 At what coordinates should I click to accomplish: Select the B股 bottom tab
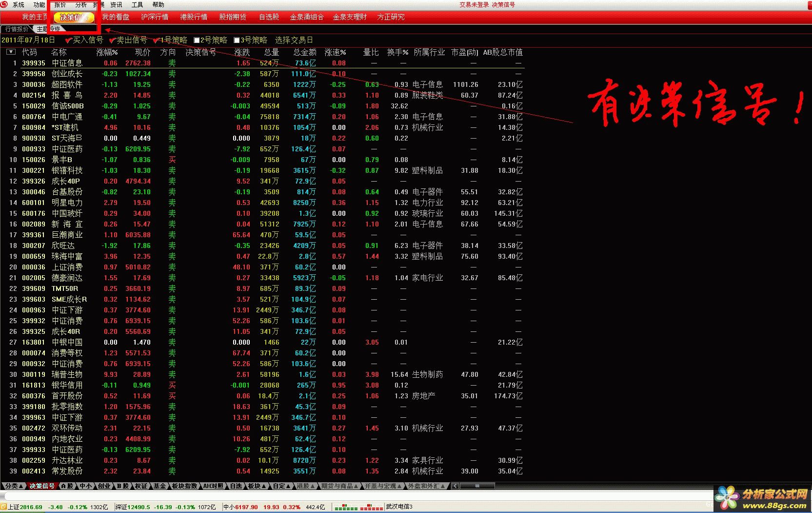[123, 486]
